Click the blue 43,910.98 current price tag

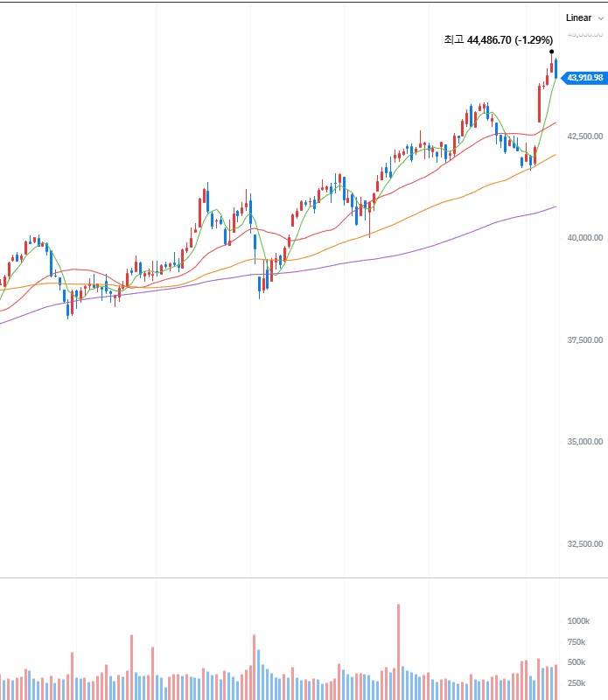point(584,78)
